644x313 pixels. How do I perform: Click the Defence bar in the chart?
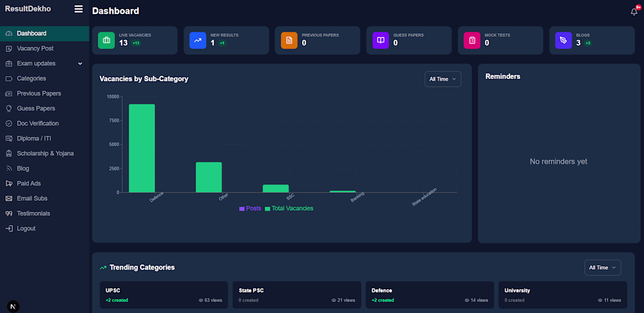(x=142, y=148)
